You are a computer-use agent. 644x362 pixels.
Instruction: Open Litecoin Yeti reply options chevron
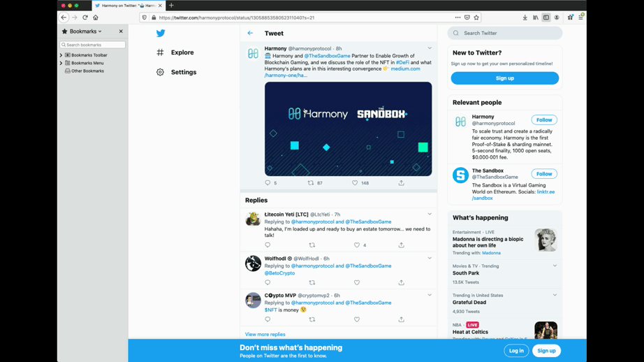point(430,214)
